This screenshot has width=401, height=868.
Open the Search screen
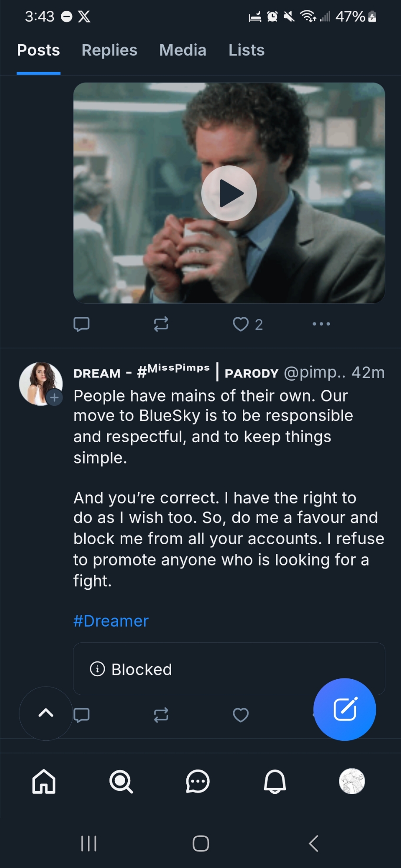click(x=121, y=782)
